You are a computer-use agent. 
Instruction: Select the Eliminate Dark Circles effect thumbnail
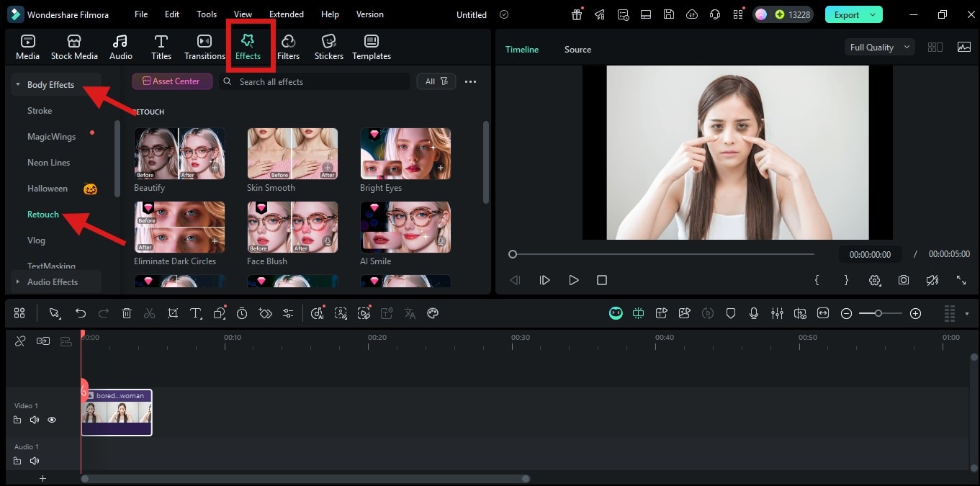click(179, 227)
